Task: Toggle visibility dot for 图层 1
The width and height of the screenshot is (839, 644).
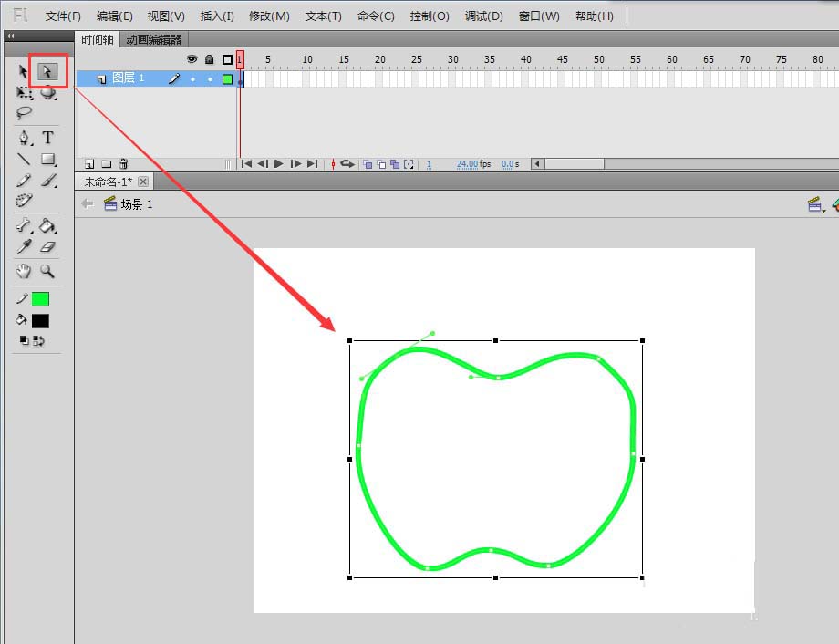Action: [192, 79]
